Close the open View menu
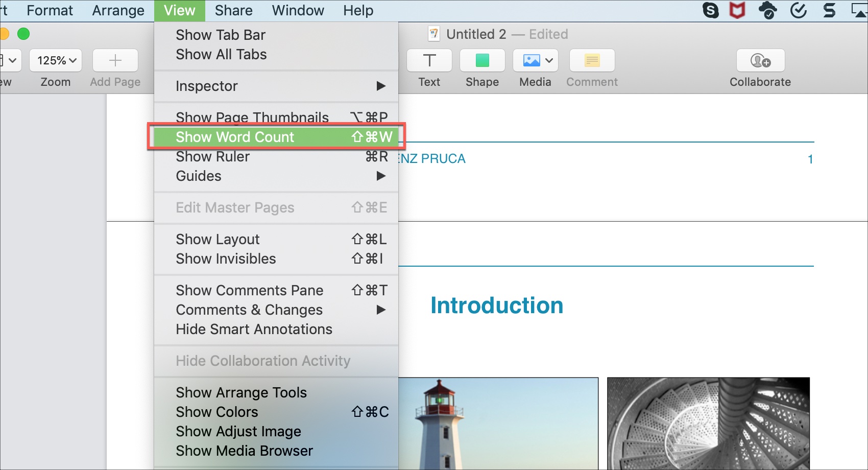This screenshot has height=470, width=868. [x=179, y=10]
